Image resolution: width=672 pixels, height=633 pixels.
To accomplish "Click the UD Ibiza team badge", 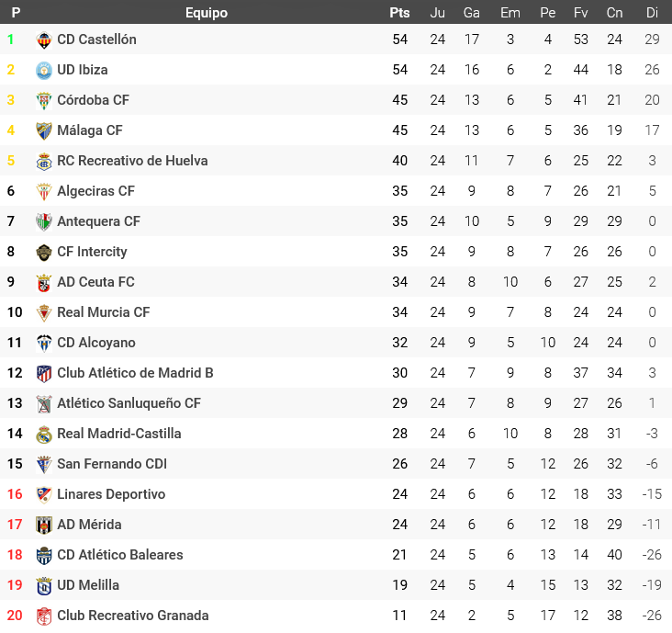I will 44,70.
